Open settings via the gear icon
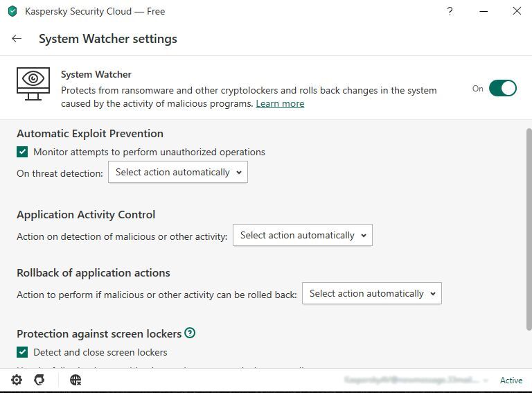The height and width of the screenshot is (393, 532). pyautogui.click(x=17, y=380)
